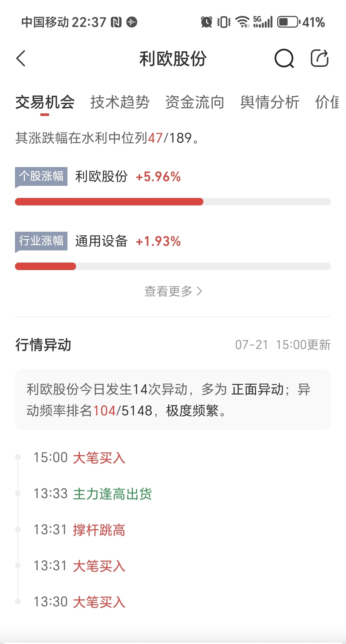
Task: Tap the 13:31 撑杆跳高 event
Action: point(80,530)
